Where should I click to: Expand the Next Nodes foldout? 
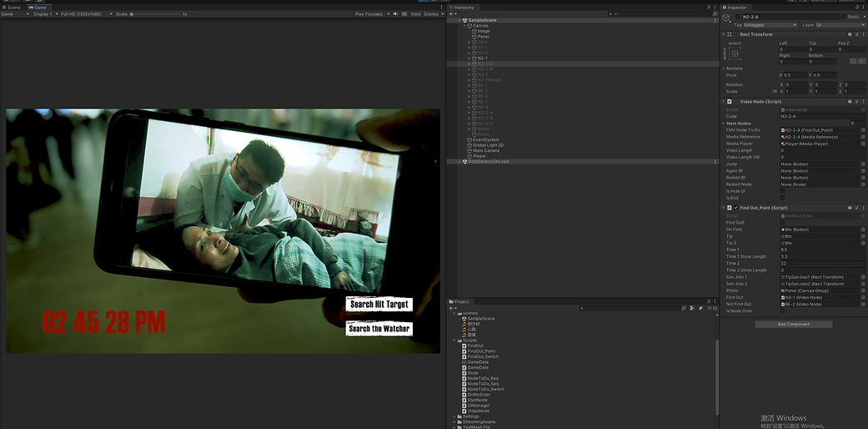(x=724, y=124)
